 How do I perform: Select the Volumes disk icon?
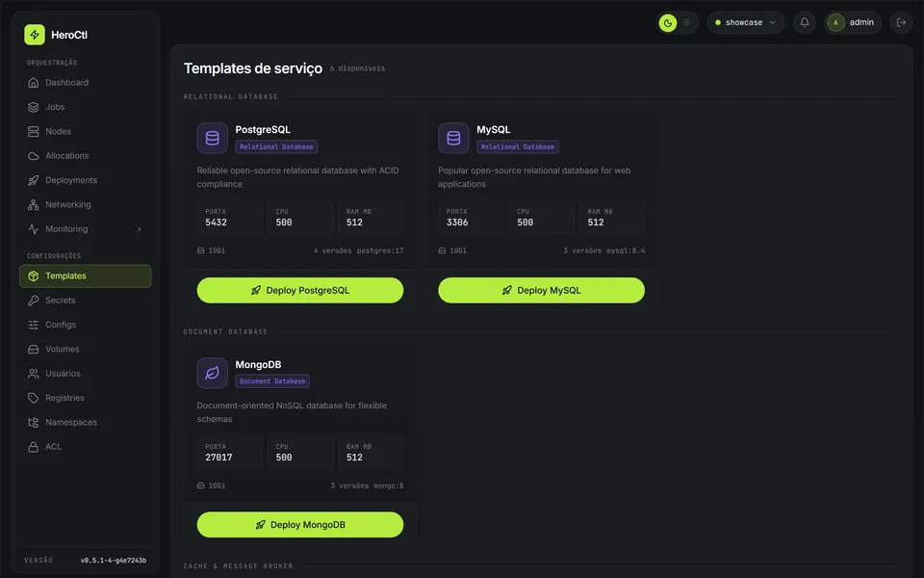(34, 349)
